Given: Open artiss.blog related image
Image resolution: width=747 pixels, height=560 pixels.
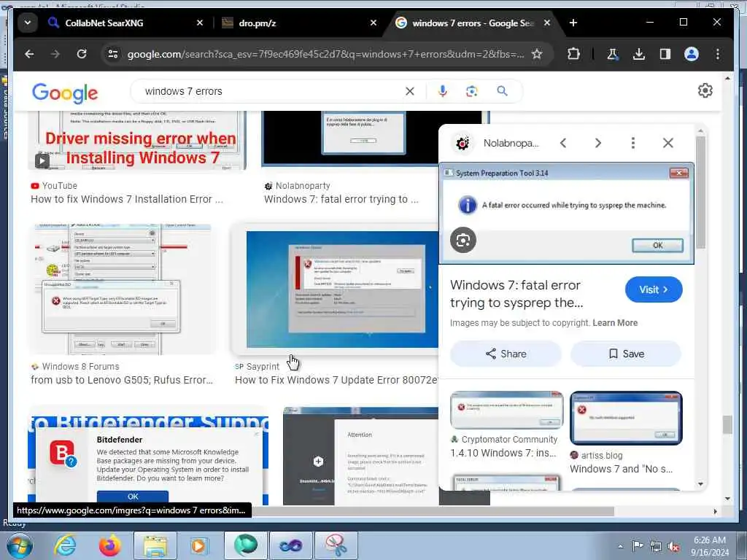Looking at the screenshot, I should [x=626, y=418].
